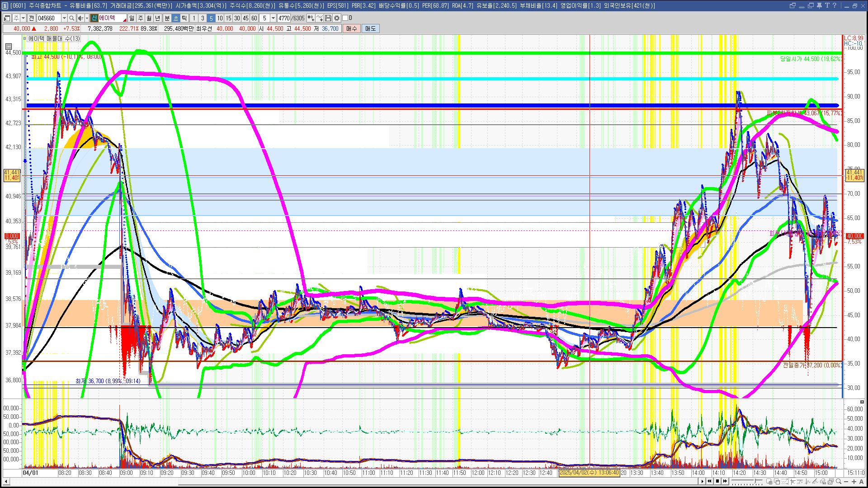Expand the 주 market type dropdown

23,18
